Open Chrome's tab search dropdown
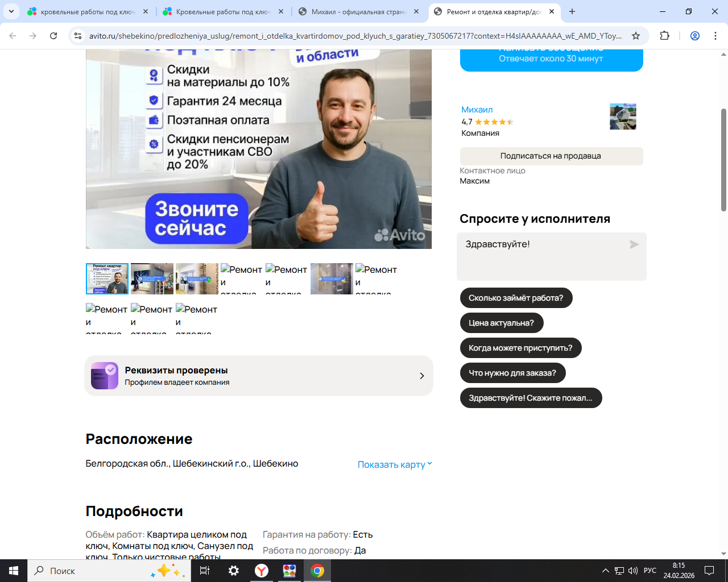728x582 pixels. pyautogui.click(x=11, y=11)
